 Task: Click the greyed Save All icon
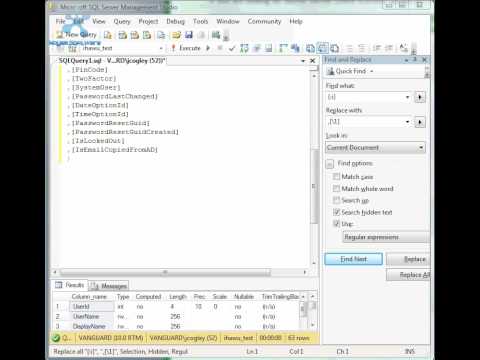[201, 35]
